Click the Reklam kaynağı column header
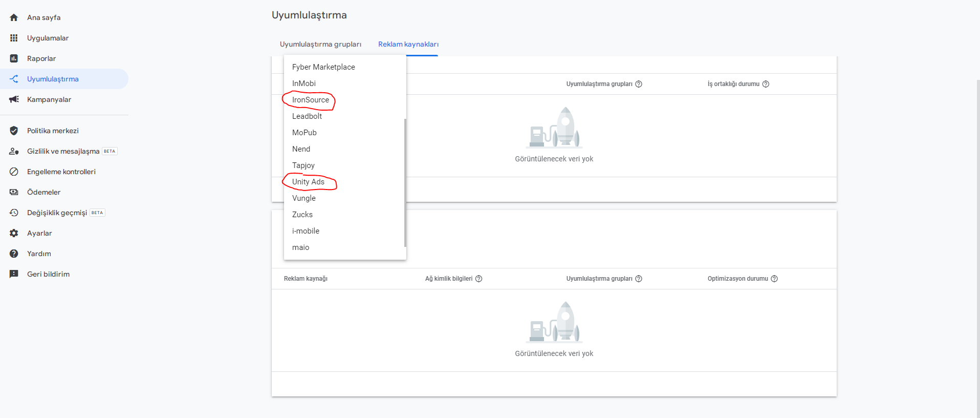980x418 pixels. [306, 279]
